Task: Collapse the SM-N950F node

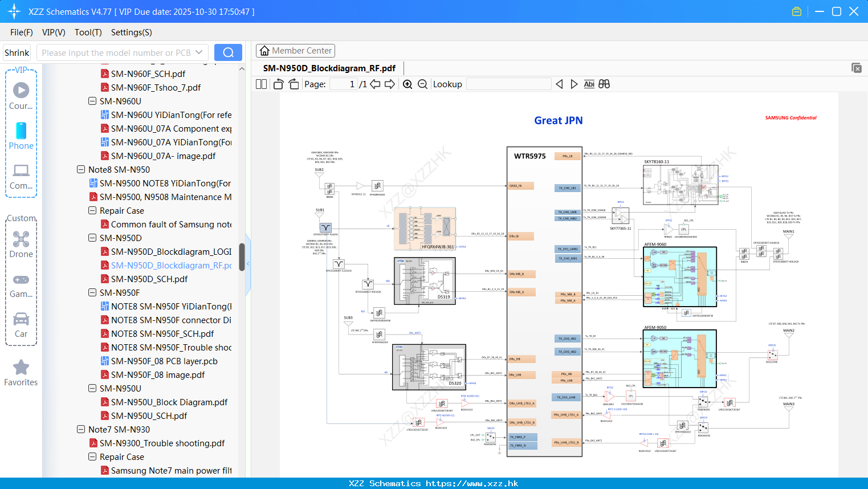Action: [92, 292]
